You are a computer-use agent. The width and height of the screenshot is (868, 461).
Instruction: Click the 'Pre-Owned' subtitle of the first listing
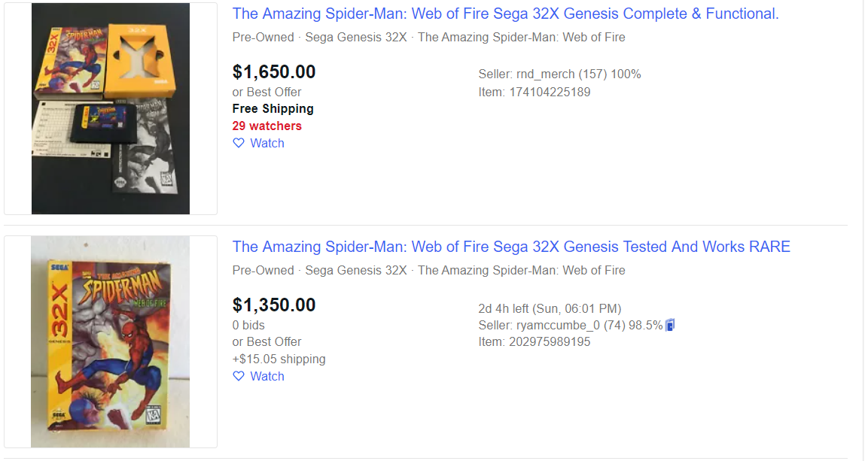[263, 37]
